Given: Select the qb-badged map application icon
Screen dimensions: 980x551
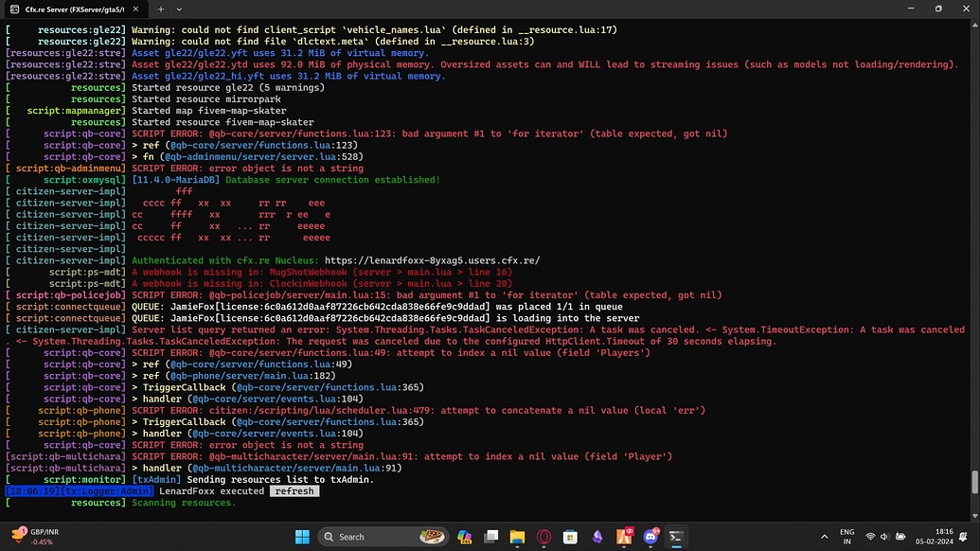Looking at the screenshot, I should (624, 537).
